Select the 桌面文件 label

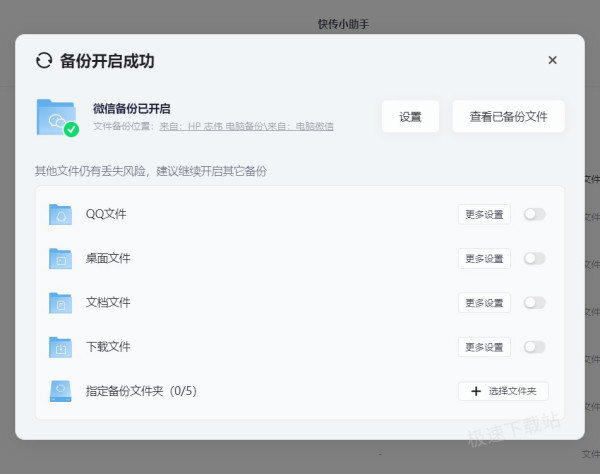[108, 259]
